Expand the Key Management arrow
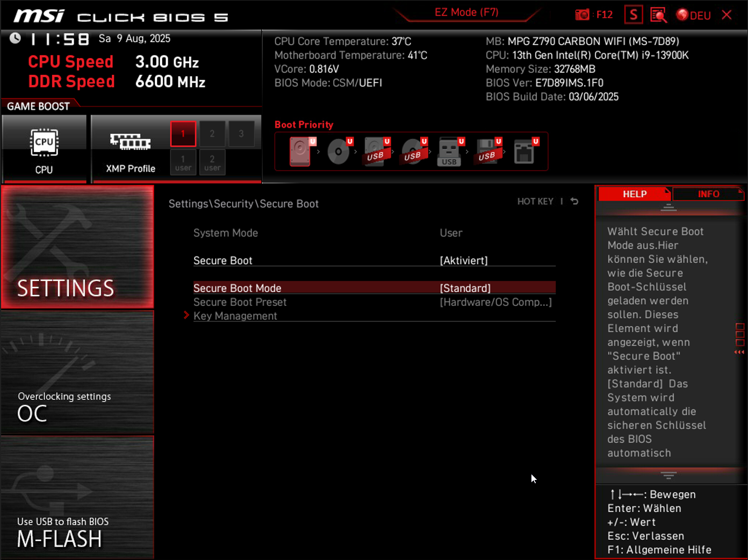This screenshot has width=748, height=560. tap(186, 315)
